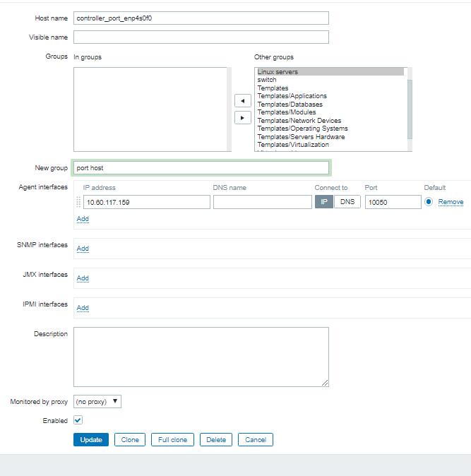Click the right arrow to move group
The image size is (471, 476).
(x=242, y=118)
